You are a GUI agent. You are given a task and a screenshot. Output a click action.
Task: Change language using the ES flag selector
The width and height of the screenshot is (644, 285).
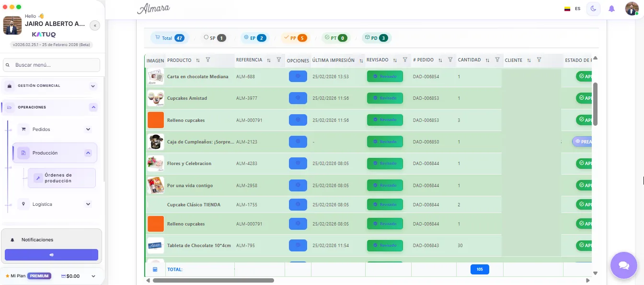(x=572, y=9)
